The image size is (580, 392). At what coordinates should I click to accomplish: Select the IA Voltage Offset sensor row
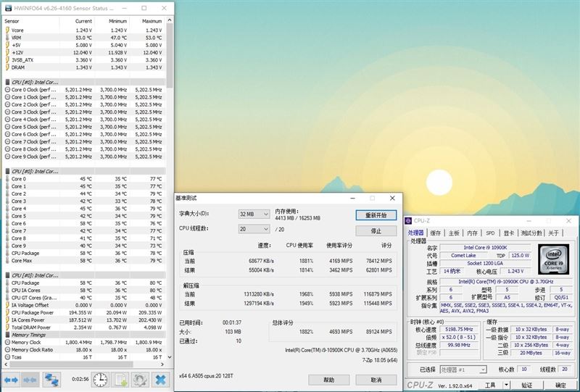84,305
